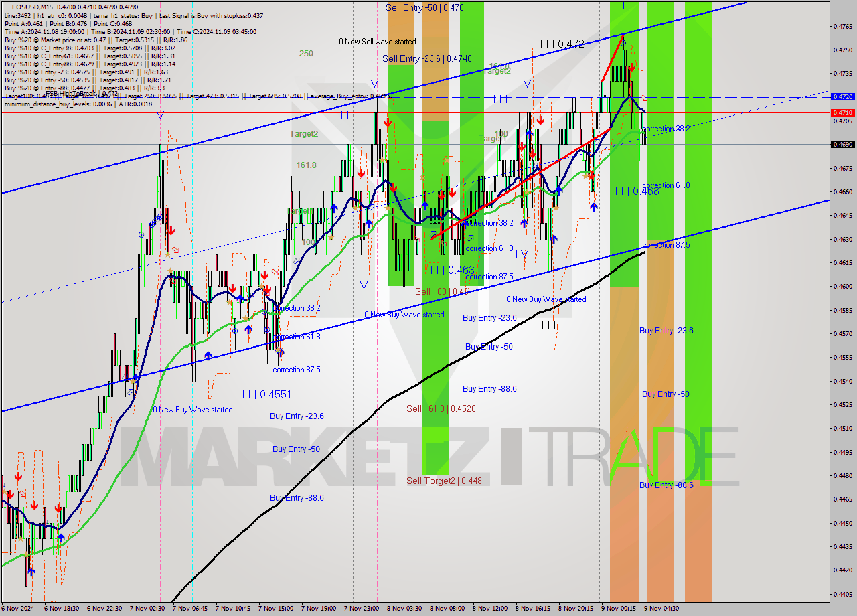Click the 0.4480 price axis label

click(x=842, y=475)
